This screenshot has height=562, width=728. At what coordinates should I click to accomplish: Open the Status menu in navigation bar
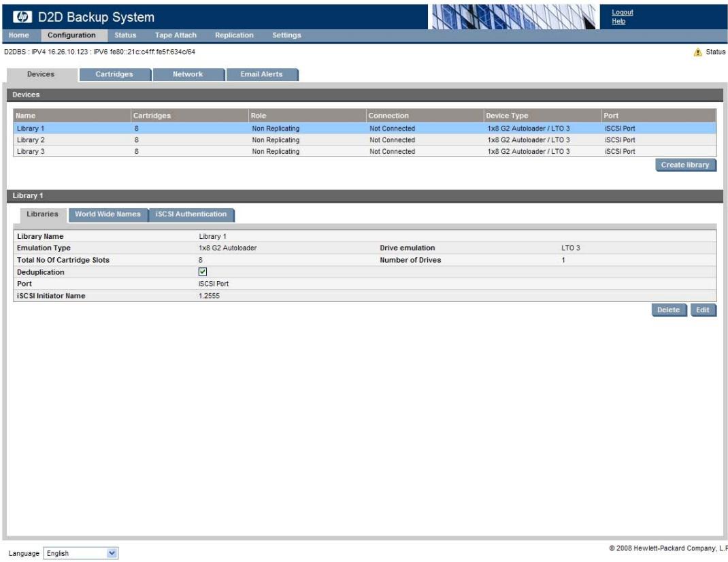point(125,35)
